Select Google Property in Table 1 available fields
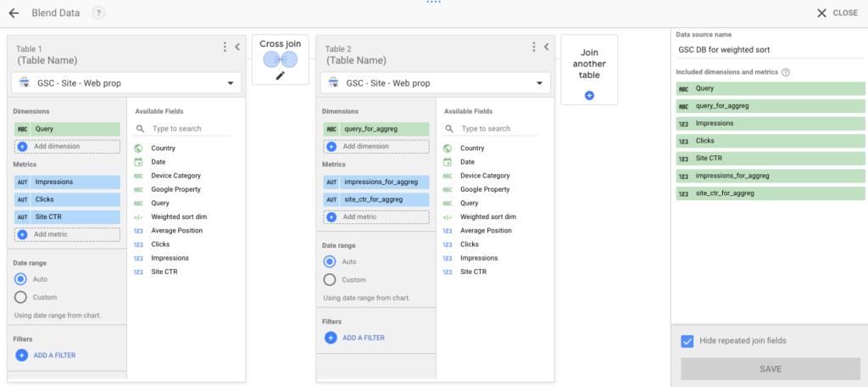 click(x=175, y=189)
